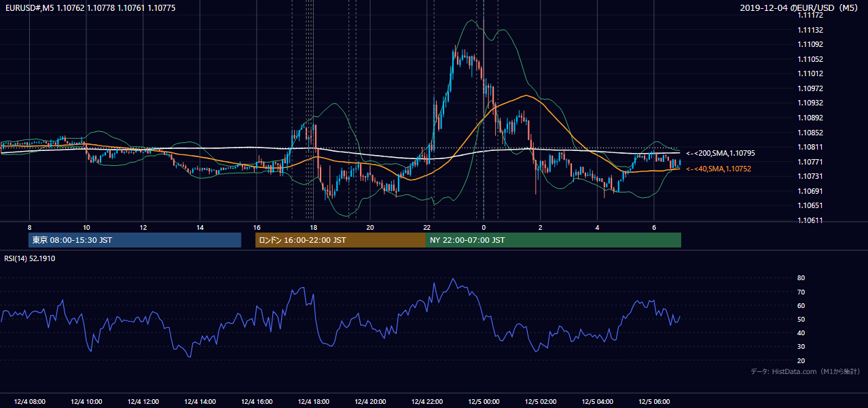Click price axis value 1.11052
The height and width of the screenshot is (408, 868).
pos(810,60)
